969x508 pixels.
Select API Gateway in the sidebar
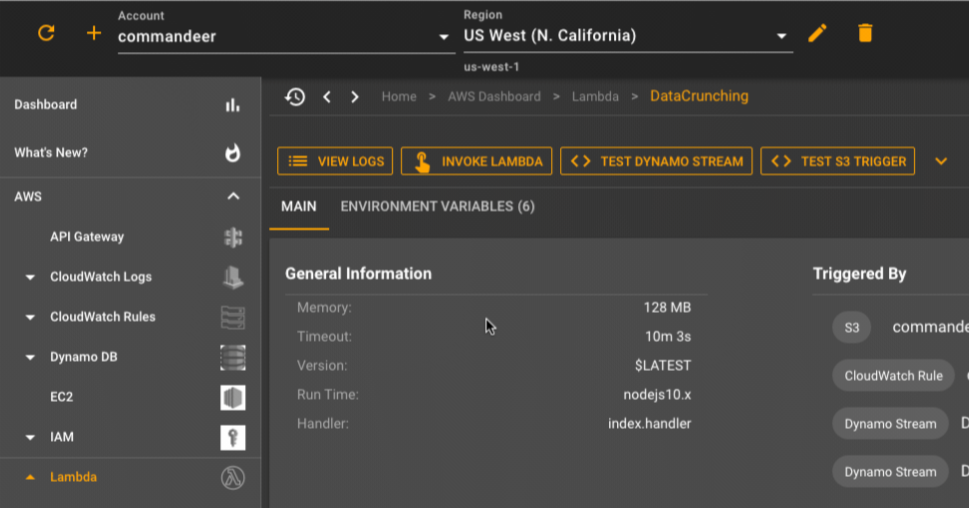click(x=87, y=237)
